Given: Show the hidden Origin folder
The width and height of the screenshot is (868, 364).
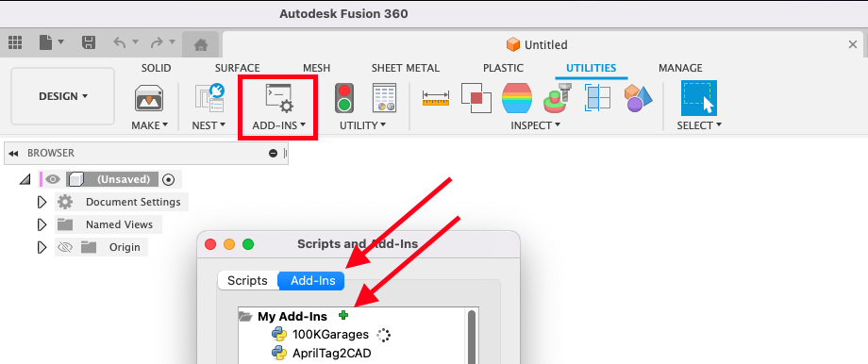Looking at the screenshot, I should point(65,247).
